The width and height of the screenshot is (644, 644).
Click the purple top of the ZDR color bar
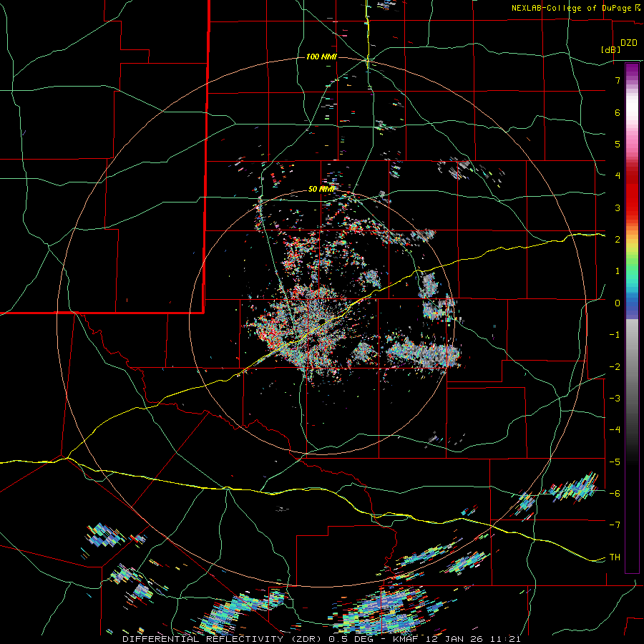click(x=632, y=70)
